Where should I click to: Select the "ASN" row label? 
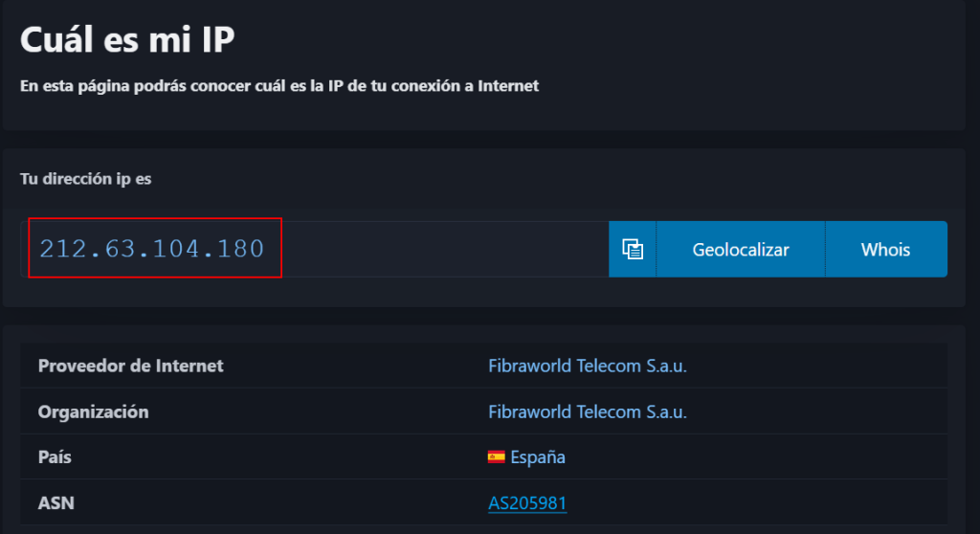[x=56, y=503]
